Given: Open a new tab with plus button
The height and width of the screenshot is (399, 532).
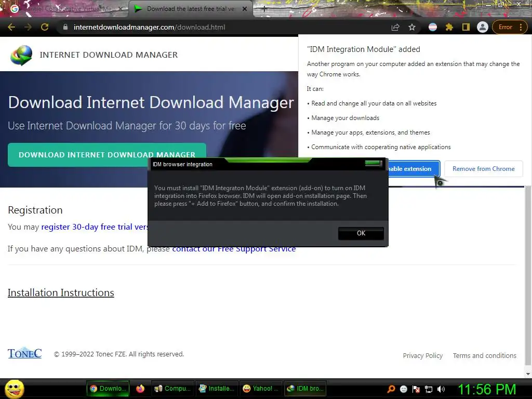Looking at the screenshot, I should pos(264,9).
